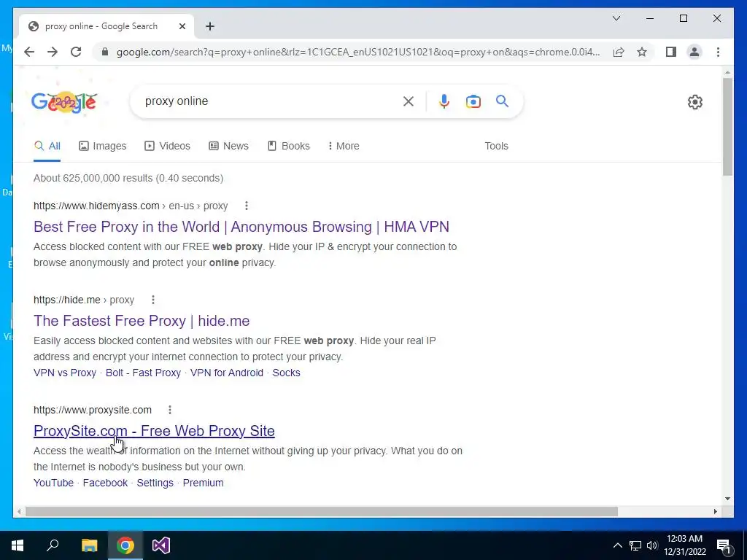
Task: Search by image with the camera icon
Action: pos(473,101)
